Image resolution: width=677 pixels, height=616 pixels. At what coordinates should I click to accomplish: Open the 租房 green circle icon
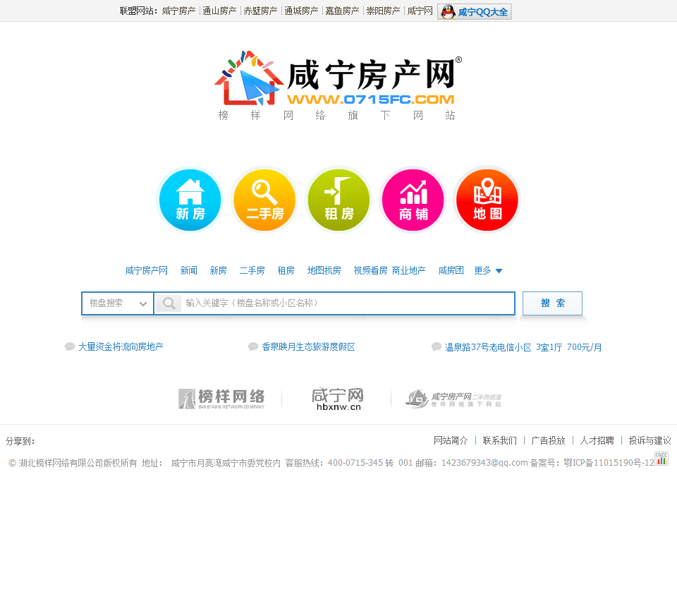(338, 200)
